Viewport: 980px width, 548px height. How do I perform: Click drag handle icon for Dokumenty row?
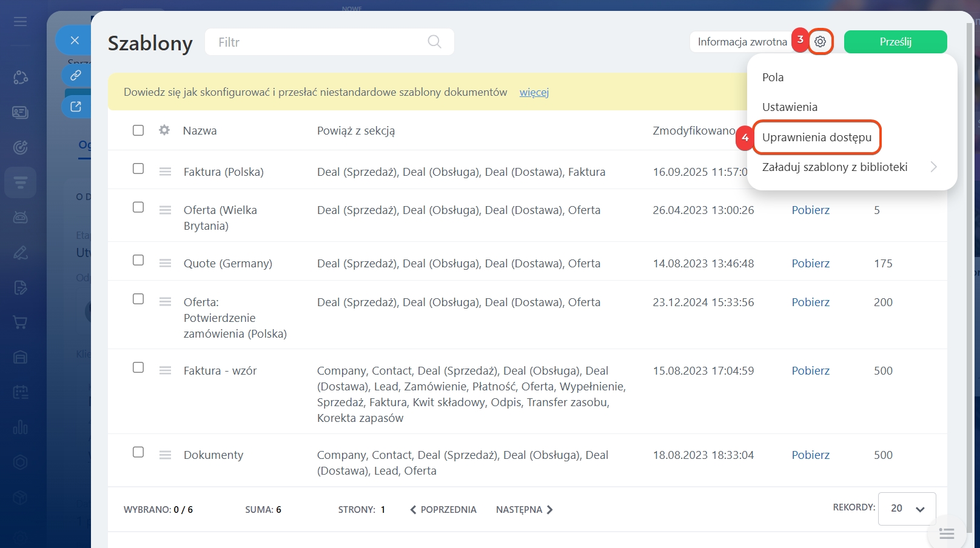tap(165, 455)
